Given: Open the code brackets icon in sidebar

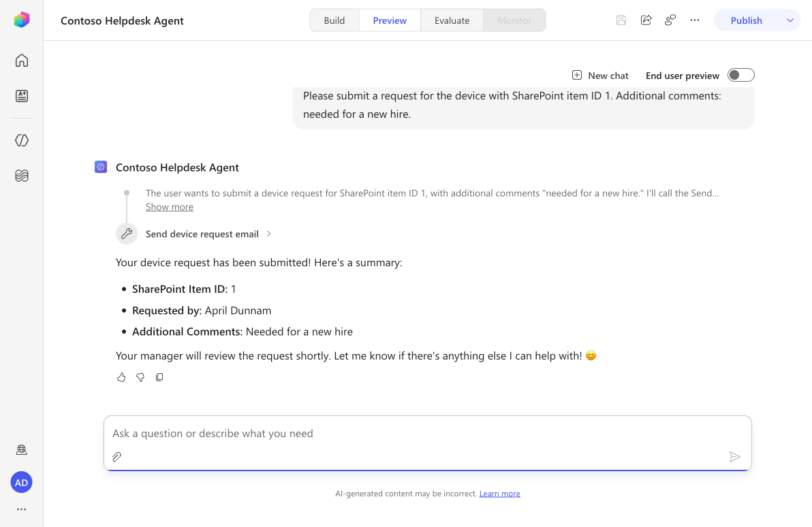Looking at the screenshot, I should coord(22,140).
